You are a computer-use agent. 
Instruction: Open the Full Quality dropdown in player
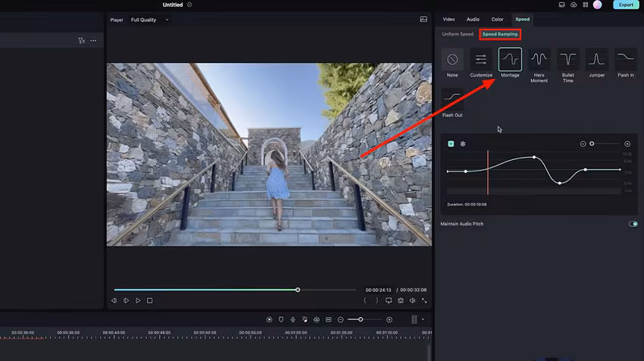coord(149,20)
